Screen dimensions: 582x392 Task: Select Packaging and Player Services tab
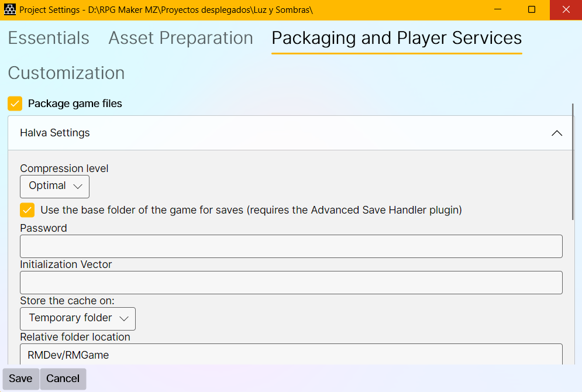pyautogui.click(x=397, y=38)
